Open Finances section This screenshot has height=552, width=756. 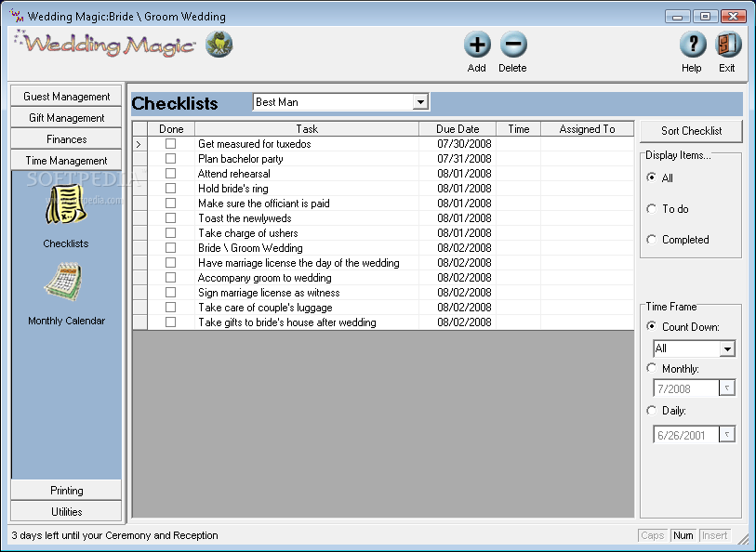(x=67, y=139)
